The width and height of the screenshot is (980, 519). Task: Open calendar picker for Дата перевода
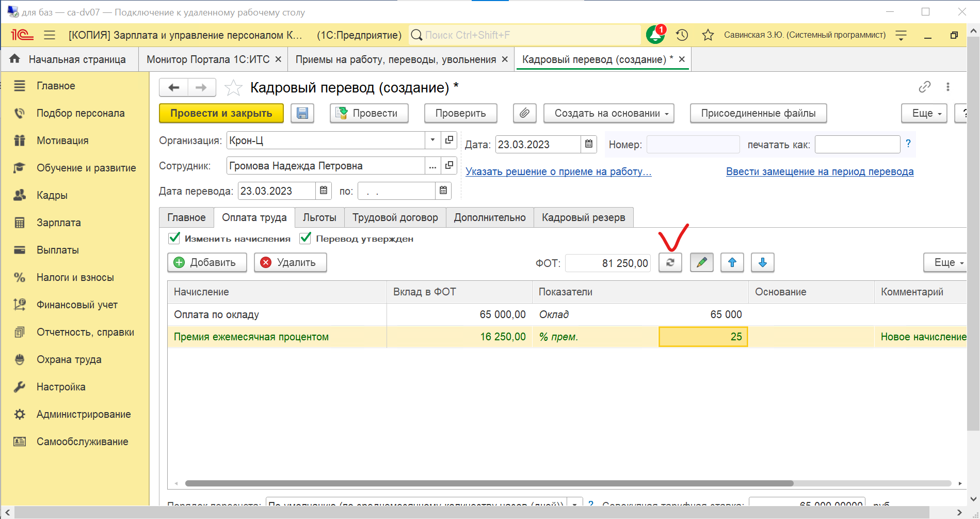(324, 191)
